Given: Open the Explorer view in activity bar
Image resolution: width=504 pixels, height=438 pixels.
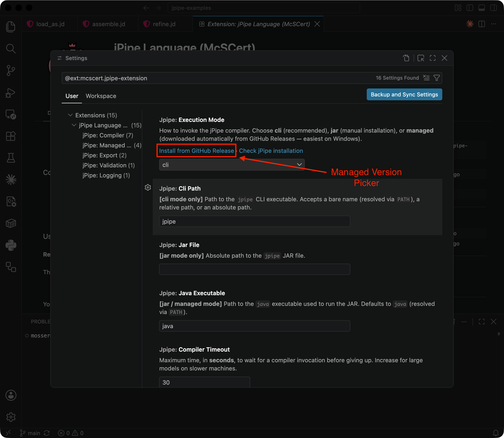Looking at the screenshot, I should click(x=11, y=27).
